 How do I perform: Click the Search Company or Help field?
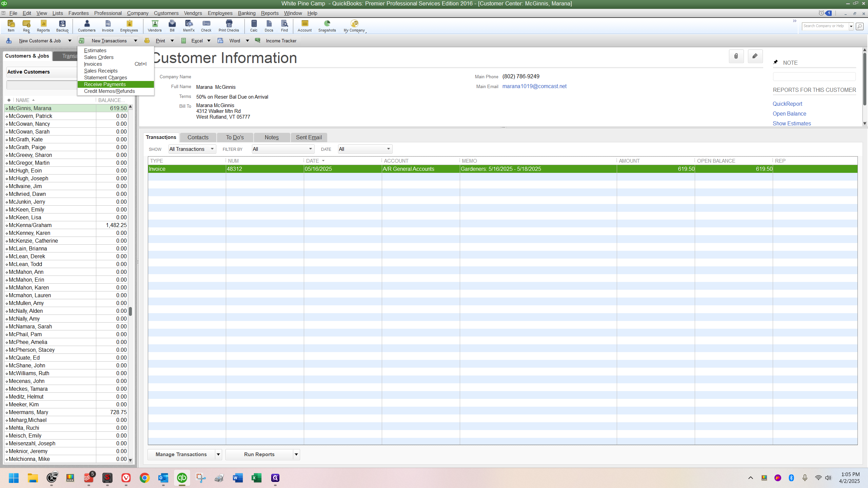point(825,26)
